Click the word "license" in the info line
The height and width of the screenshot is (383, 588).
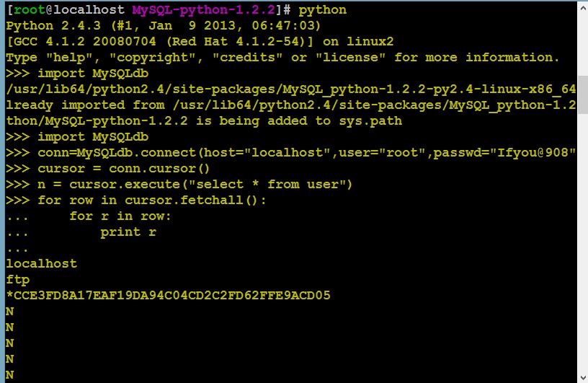pos(350,58)
